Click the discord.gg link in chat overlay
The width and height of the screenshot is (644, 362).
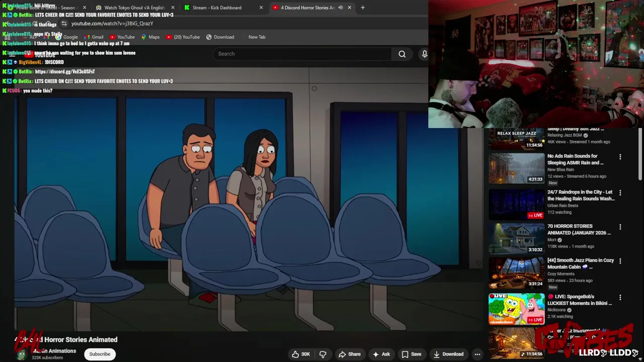65,71
